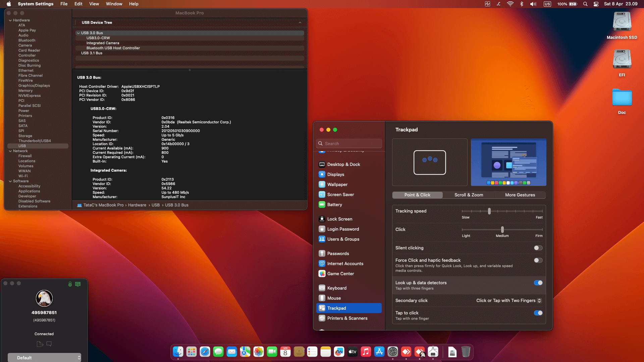Image resolution: width=644 pixels, height=362 pixels.
Task: Open Printers & Scanners settings
Action: (x=349, y=318)
